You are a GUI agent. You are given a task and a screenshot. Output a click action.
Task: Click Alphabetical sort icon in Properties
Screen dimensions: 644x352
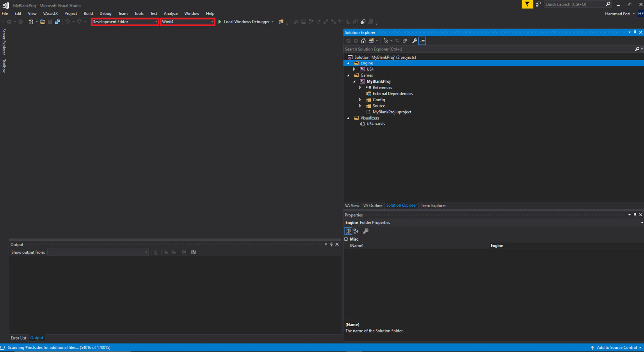tap(356, 231)
